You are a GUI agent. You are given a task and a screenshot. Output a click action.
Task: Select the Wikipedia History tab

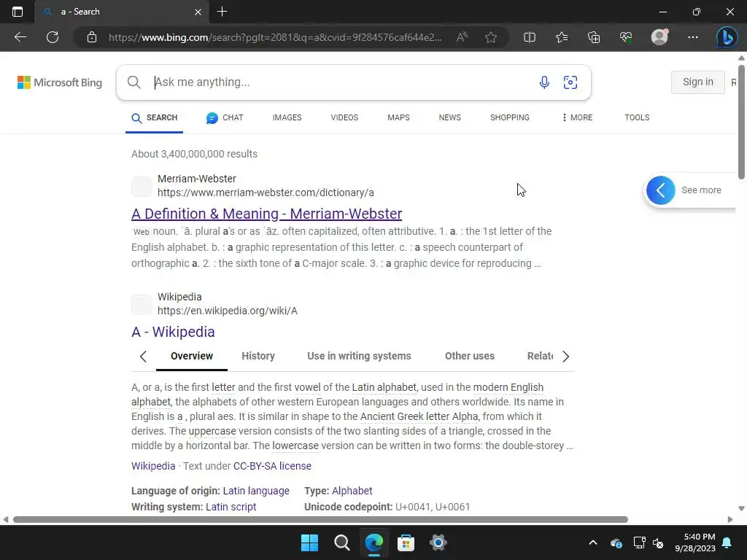(258, 356)
